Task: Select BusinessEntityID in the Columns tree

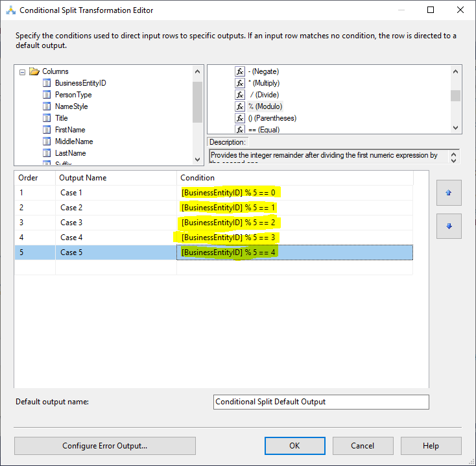Action: click(x=80, y=83)
